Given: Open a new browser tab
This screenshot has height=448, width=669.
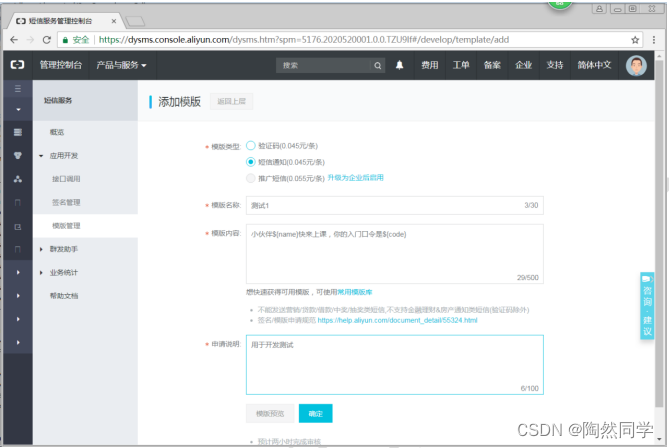Looking at the screenshot, I should point(135,21).
